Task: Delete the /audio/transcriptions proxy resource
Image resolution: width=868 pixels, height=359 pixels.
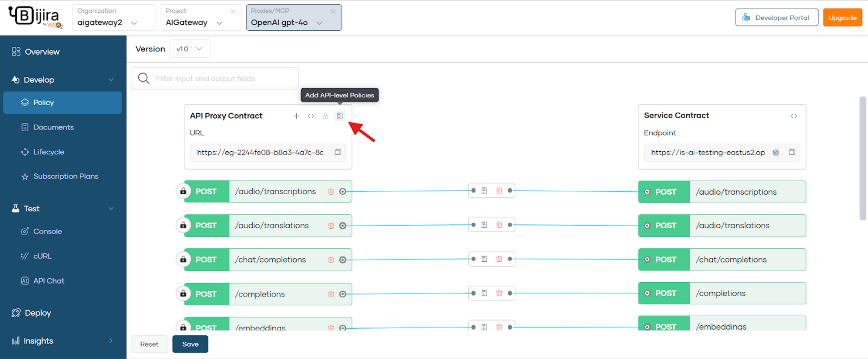Action: [331, 191]
